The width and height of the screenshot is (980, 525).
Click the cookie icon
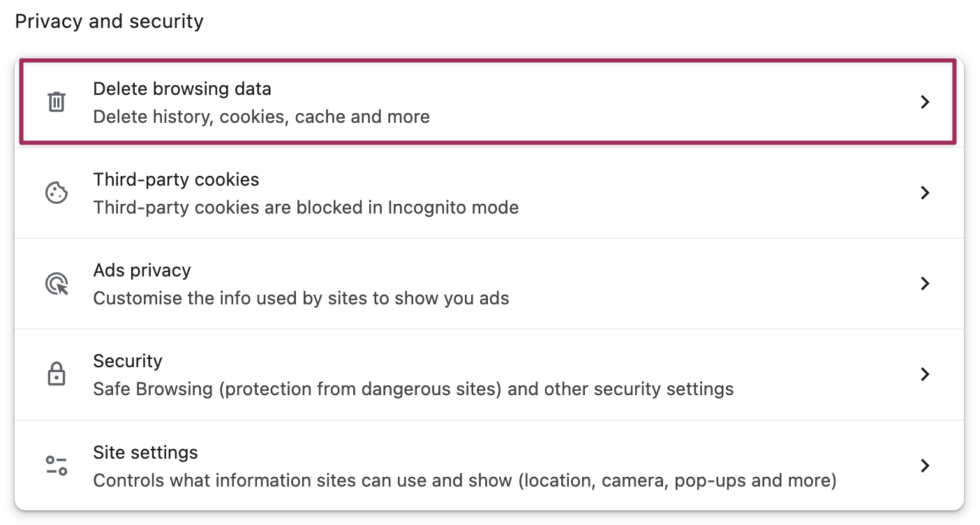pos(57,193)
